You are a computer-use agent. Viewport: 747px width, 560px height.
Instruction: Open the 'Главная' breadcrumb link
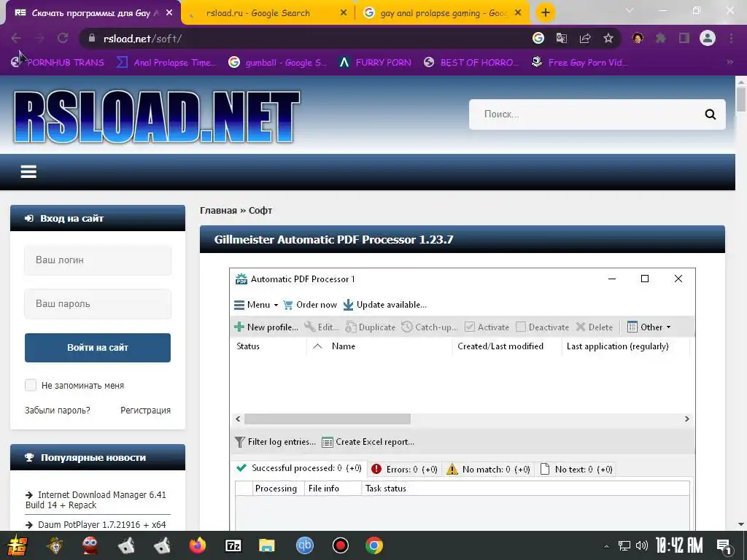[x=218, y=211]
